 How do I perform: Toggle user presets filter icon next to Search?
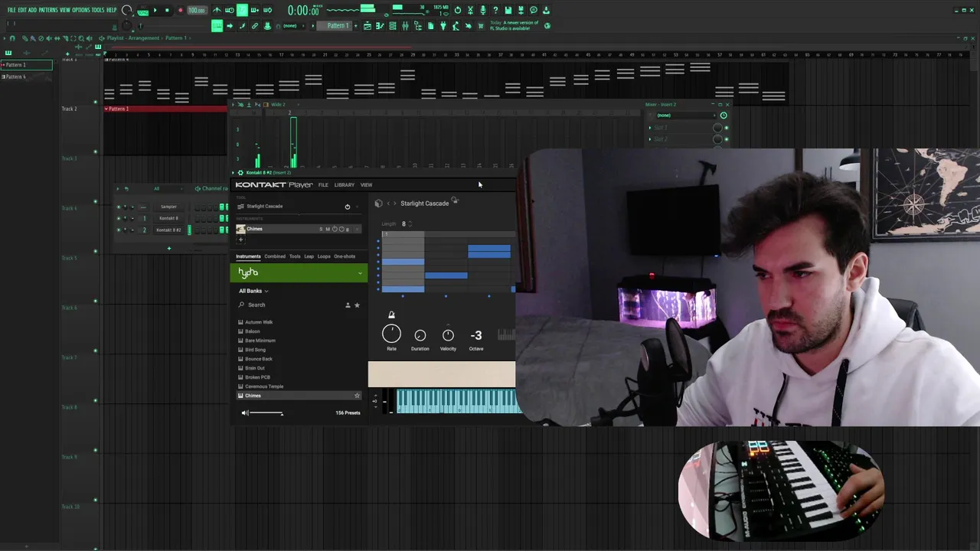(348, 305)
